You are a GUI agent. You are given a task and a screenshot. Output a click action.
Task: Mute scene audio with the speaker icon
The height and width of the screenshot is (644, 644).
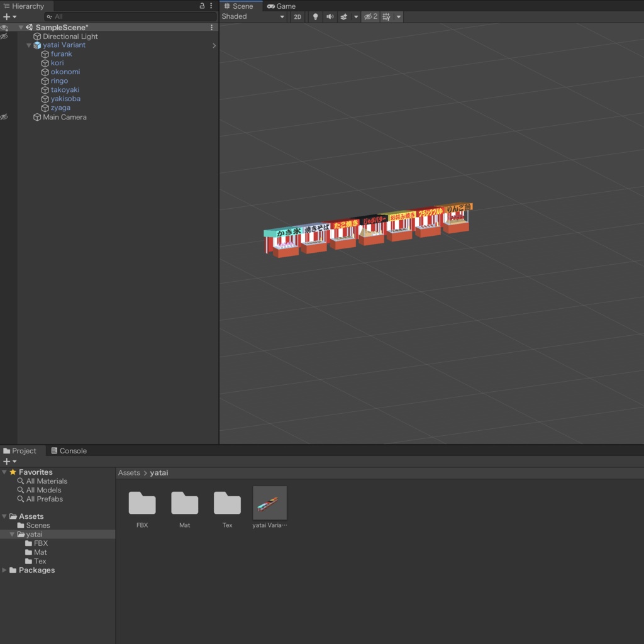(330, 17)
